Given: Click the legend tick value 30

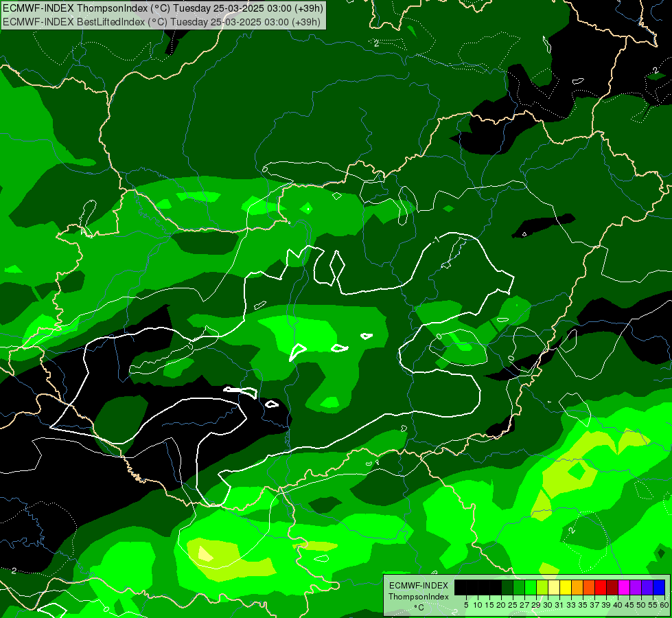Looking at the screenshot, I should pyautogui.click(x=548, y=605).
